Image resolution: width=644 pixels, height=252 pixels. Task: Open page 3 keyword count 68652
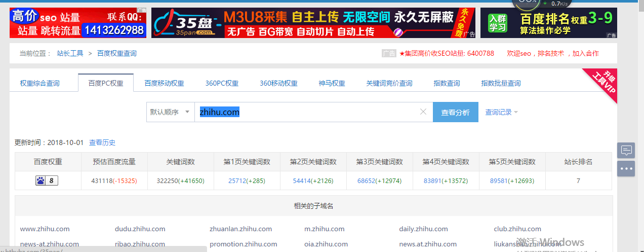(367, 181)
